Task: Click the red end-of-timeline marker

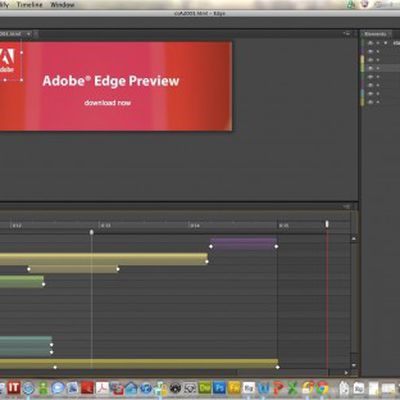Action: point(327,224)
